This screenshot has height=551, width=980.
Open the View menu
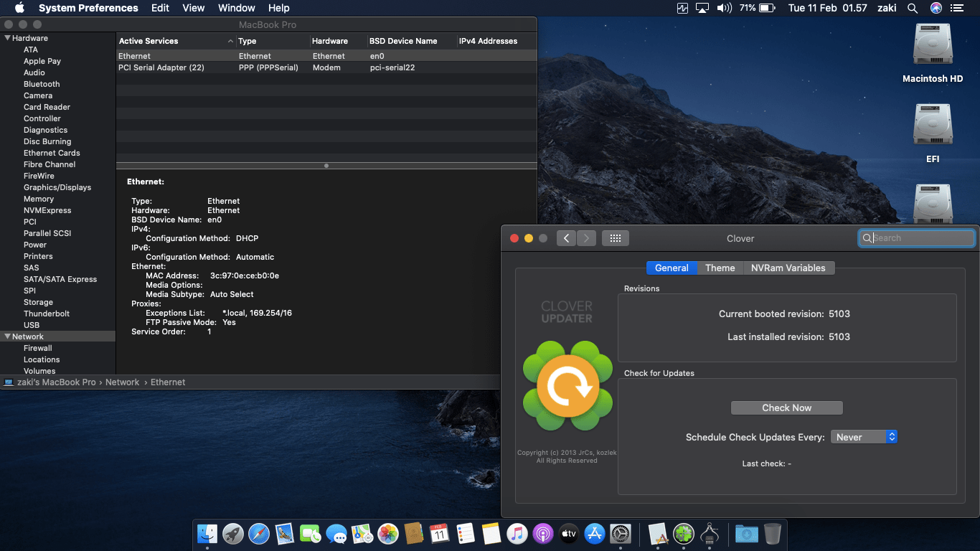(x=194, y=8)
